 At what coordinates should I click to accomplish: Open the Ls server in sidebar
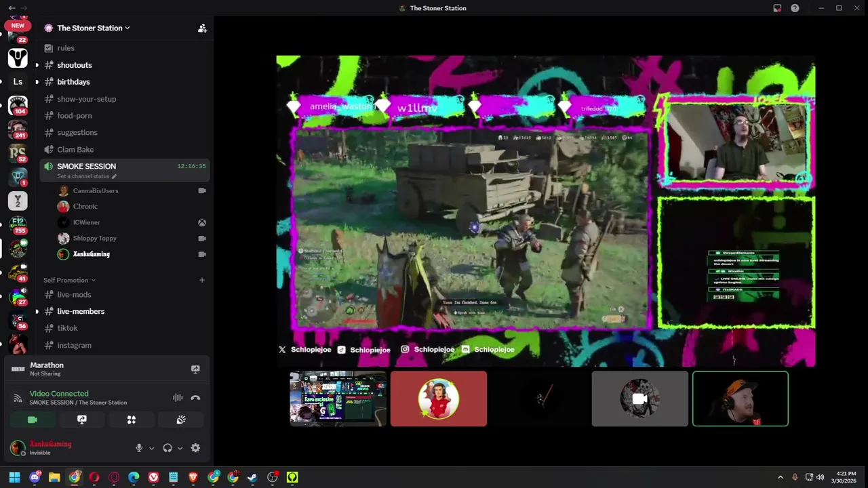[x=18, y=82]
